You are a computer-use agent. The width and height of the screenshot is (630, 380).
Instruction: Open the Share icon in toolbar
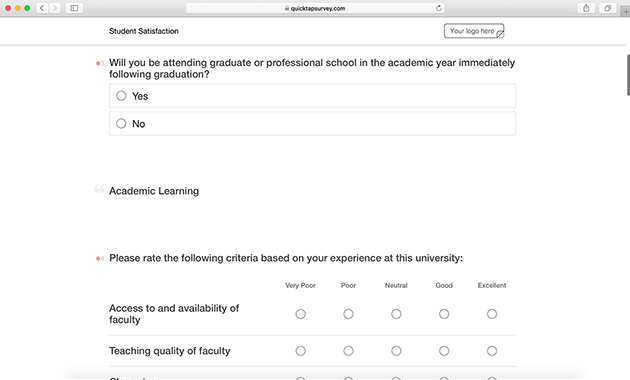point(586,8)
